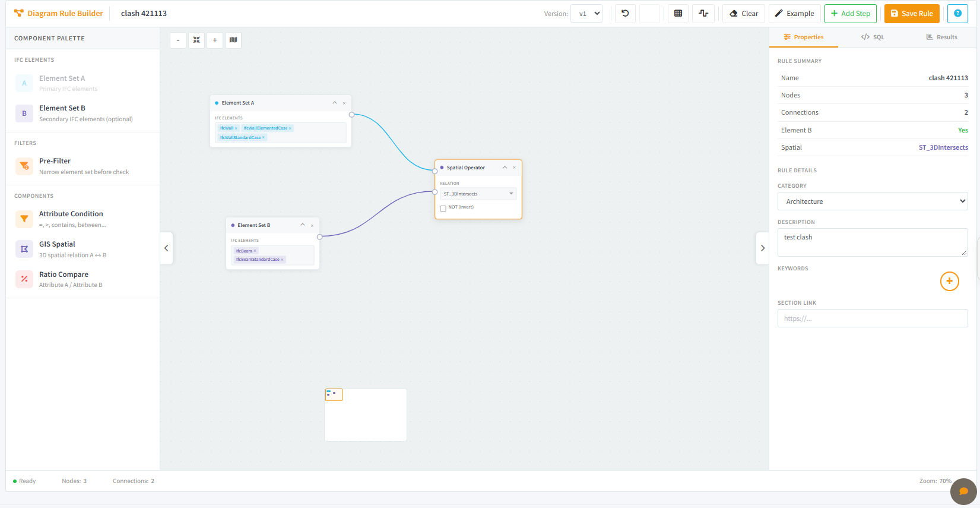980x508 pixels.
Task: Click Element Set A output port
Action: (x=351, y=115)
